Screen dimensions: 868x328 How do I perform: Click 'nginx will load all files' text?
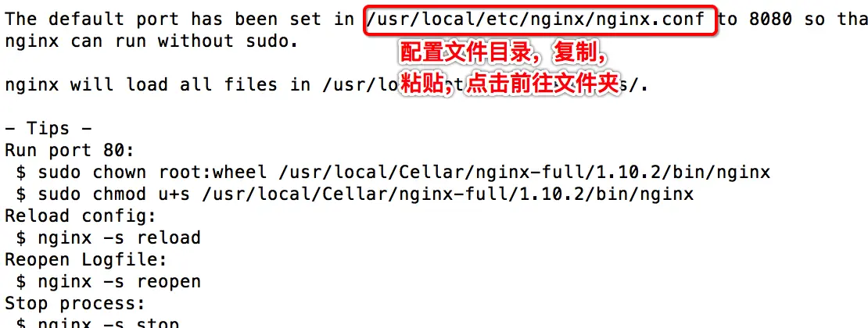pyautogui.click(x=142, y=85)
